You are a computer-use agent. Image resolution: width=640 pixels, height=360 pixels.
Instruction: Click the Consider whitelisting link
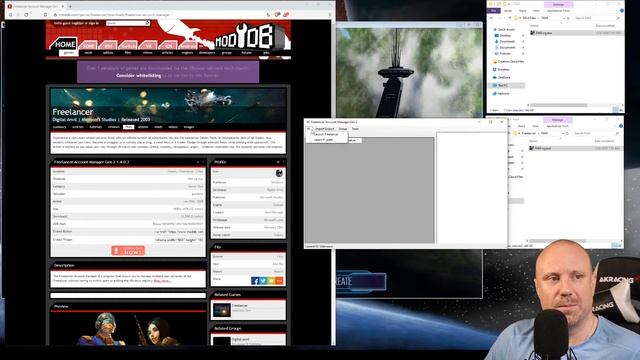(x=139, y=76)
